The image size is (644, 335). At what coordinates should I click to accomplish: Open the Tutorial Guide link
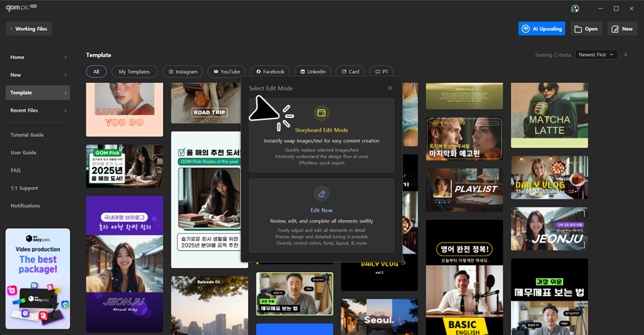[x=27, y=135]
